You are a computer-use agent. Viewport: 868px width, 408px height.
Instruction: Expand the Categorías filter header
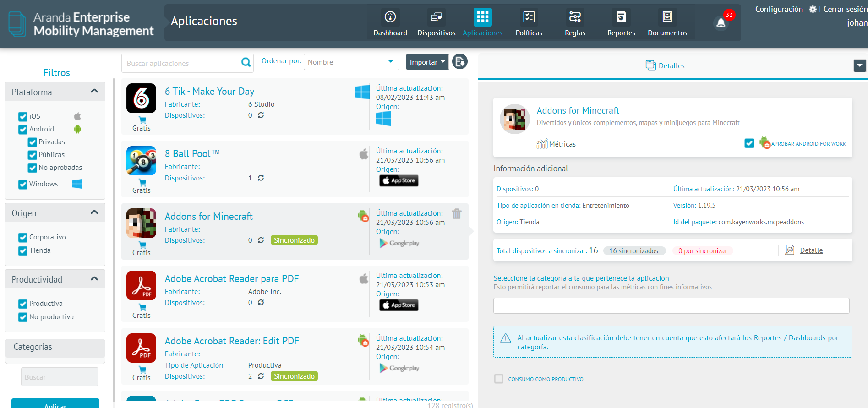[x=55, y=348]
